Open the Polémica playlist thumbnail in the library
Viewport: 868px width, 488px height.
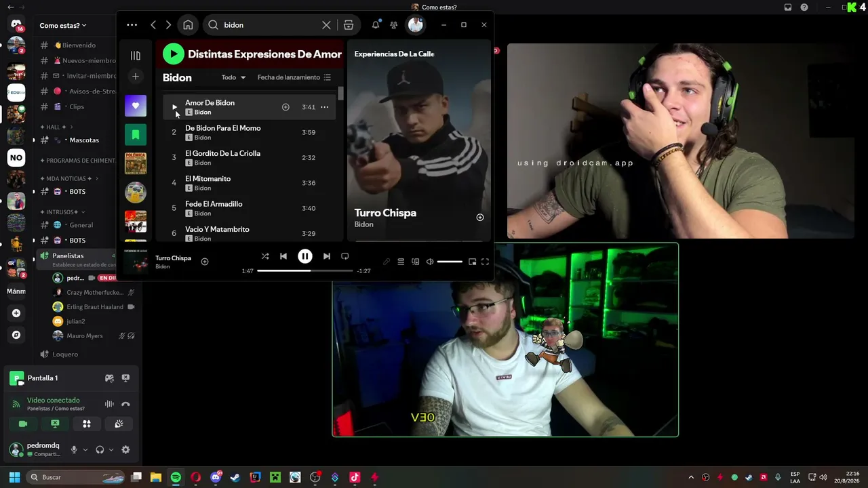click(136, 163)
